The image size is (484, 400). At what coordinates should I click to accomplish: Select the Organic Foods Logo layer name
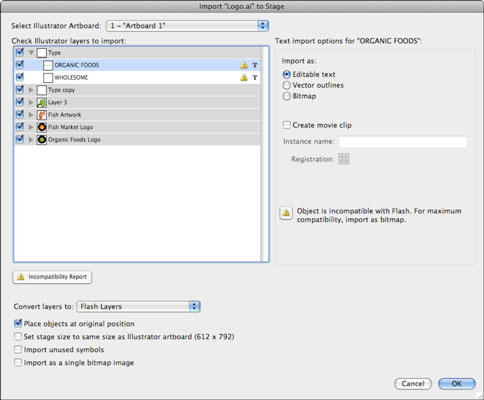pyautogui.click(x=74, y=140)
